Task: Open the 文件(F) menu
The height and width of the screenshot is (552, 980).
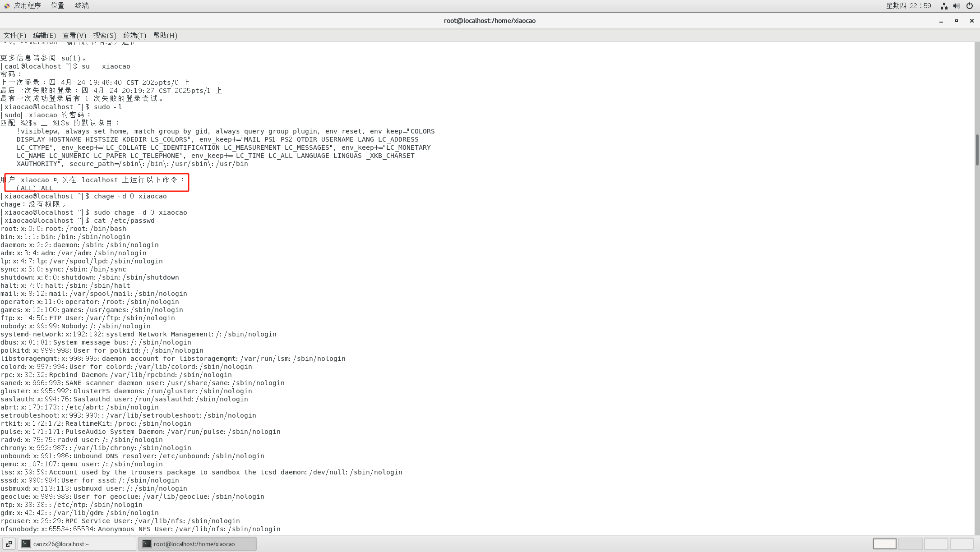Action: tap(14, 35)
